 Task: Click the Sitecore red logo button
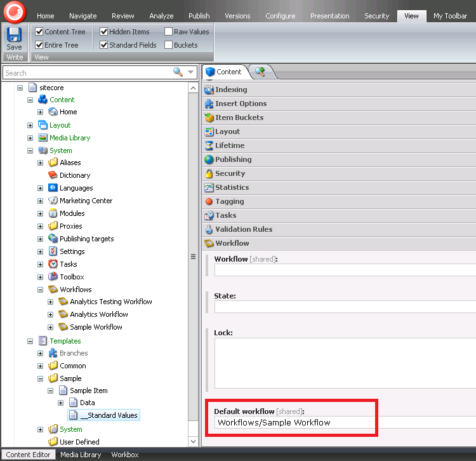tap(15, 12)
